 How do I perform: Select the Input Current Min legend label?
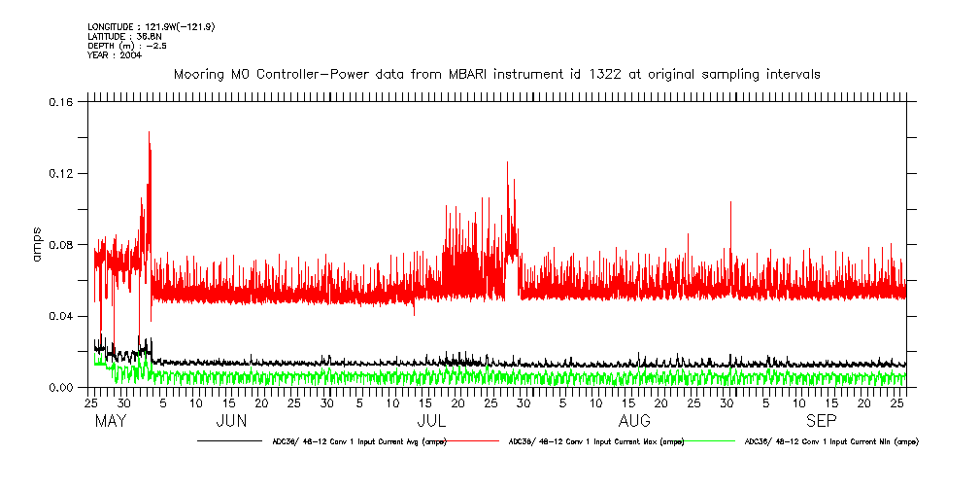(x=830, y=441)
